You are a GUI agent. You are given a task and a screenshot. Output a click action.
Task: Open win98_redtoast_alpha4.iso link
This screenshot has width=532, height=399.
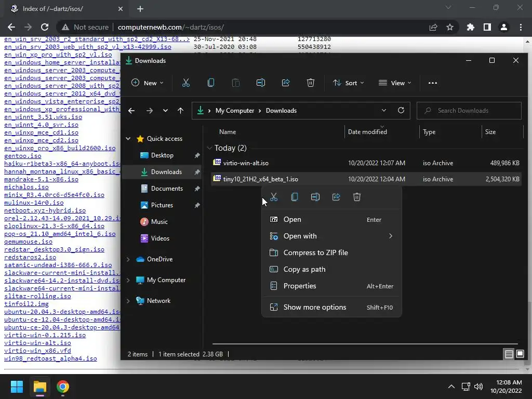tap(50, 358)
